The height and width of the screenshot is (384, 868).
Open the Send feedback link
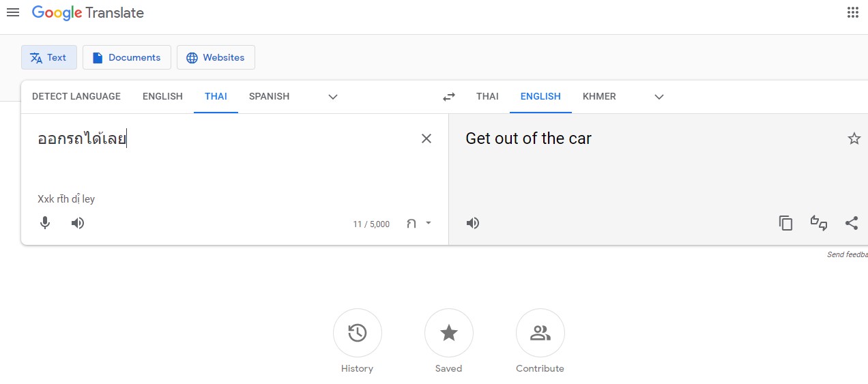coord(848,254)
